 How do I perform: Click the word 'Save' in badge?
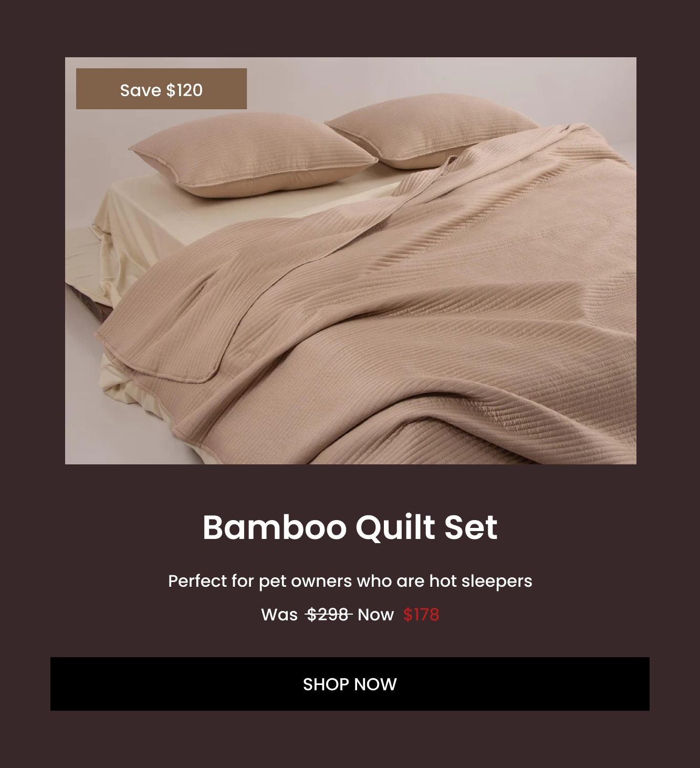[x=140, y=90]
